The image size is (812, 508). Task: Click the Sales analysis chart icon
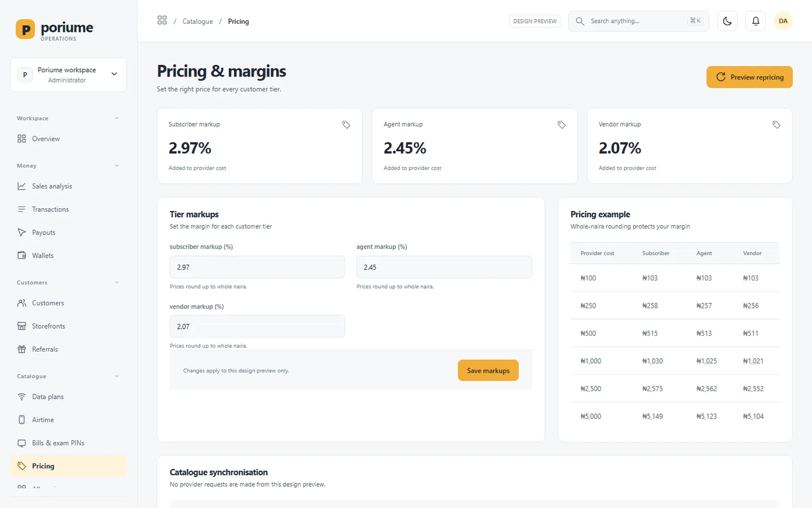[x=21, y=186]
